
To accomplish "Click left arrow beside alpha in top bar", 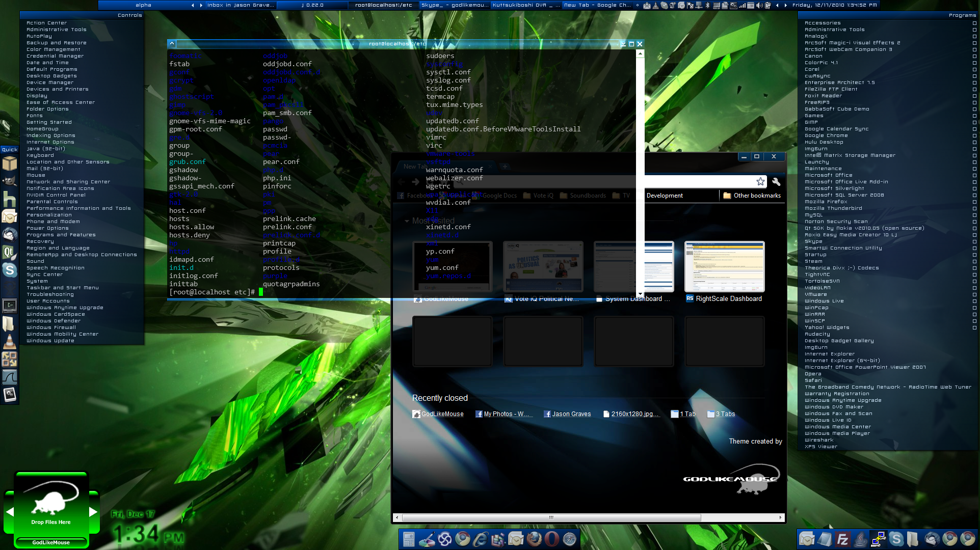I will 193,5.
